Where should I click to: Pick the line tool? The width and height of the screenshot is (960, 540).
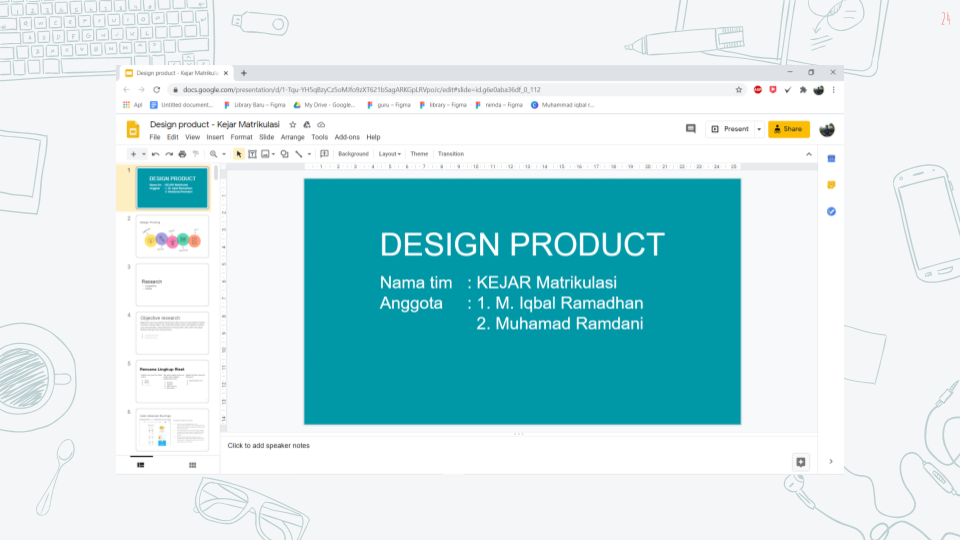[299, 154]
